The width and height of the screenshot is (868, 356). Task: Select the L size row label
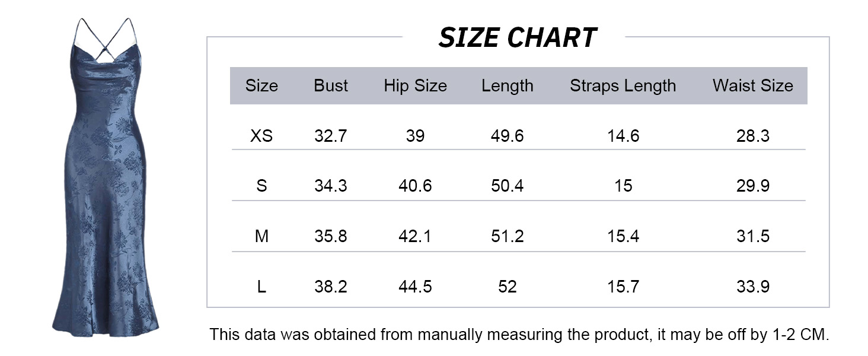(261, 287)
